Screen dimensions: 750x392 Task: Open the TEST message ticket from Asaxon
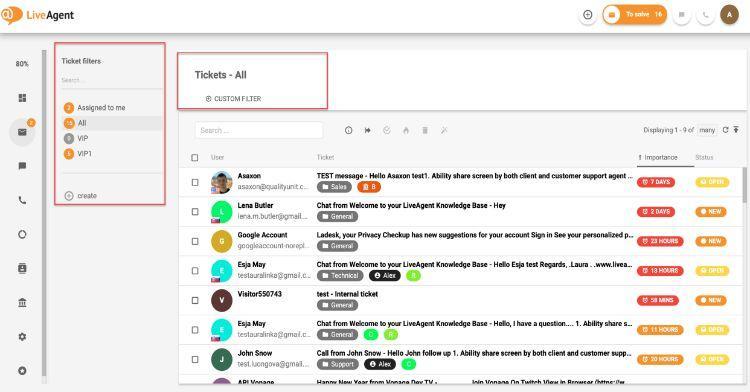[x=474, y=175]
